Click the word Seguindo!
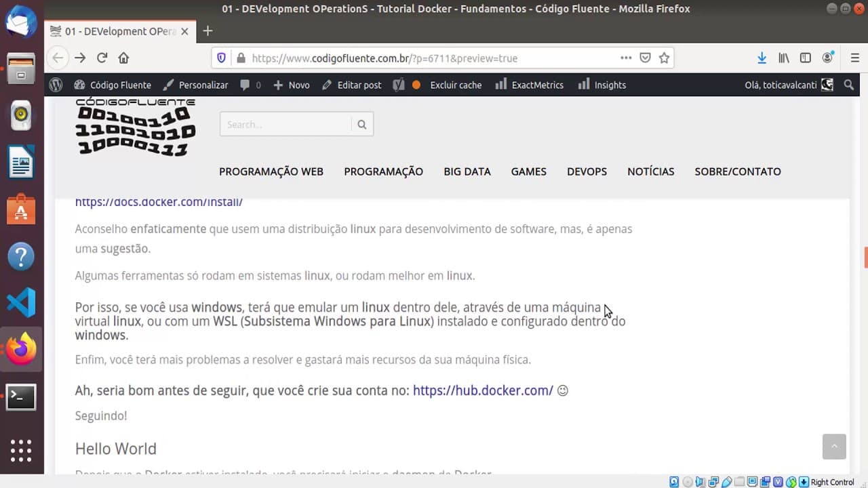The image size is (868, 488). (101, 415)
